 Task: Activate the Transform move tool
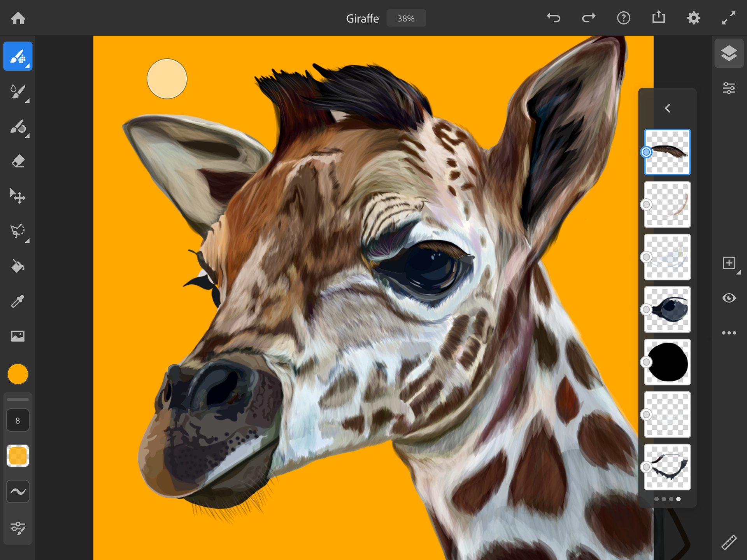point(18,196)
